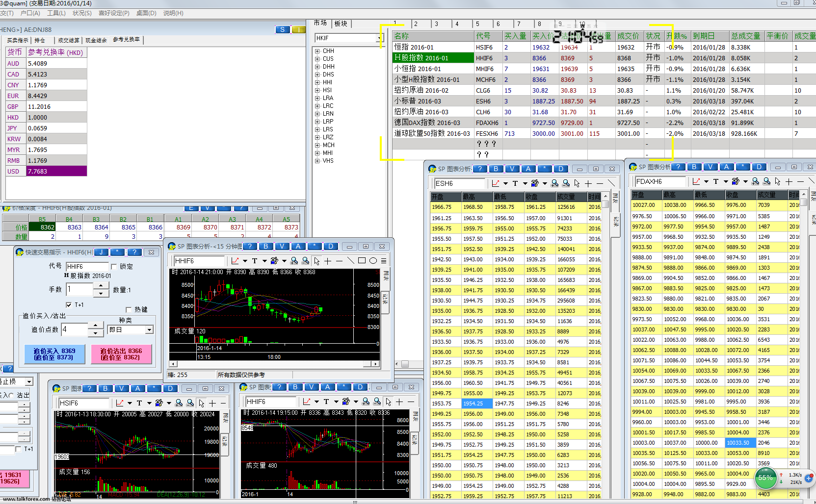The width and height of the screenshot is (816, 504).
Task: Open the 户口(A) menu
Action: (30, 13)
